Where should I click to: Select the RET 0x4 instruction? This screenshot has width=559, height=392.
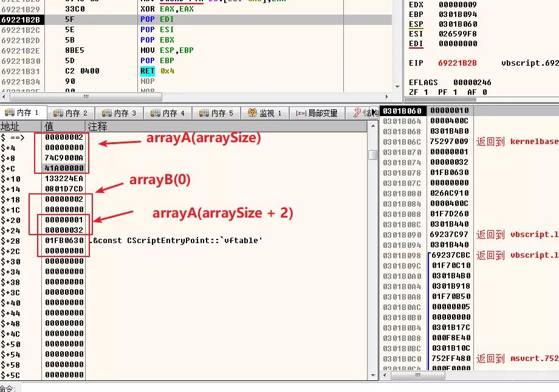point(157,71)
